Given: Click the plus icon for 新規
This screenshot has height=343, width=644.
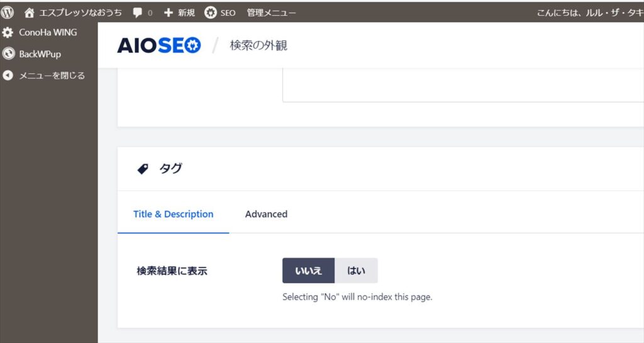Looking at the screenshot, I should (x=169, y=13).
